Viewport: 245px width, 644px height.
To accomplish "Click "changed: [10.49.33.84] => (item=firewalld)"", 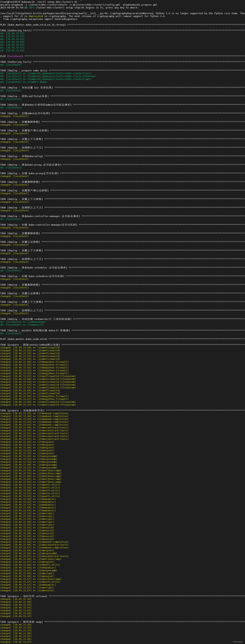I will [30, 348].
